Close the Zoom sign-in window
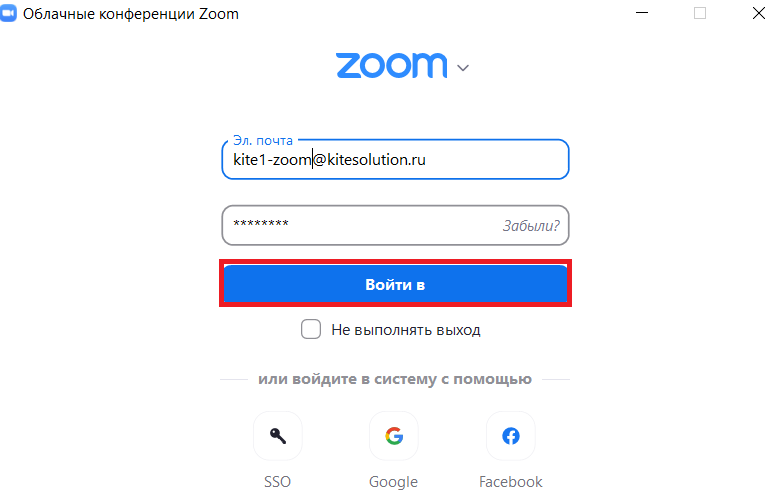The height and width of the screenshot is (500, 775). pyautogui.click(x=759, y=13)
